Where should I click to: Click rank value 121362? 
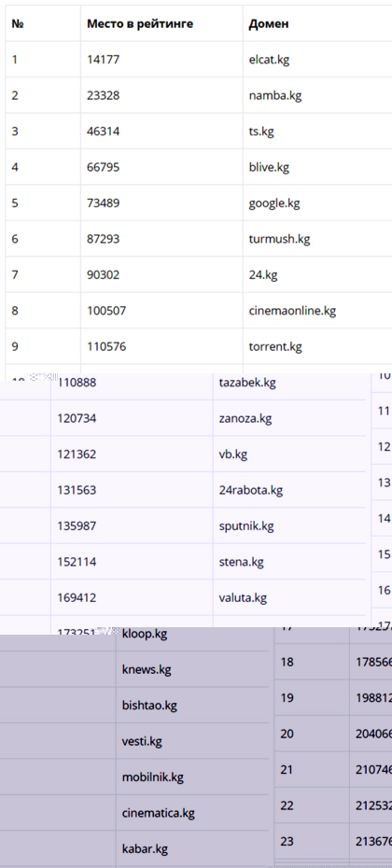(77, 454)
